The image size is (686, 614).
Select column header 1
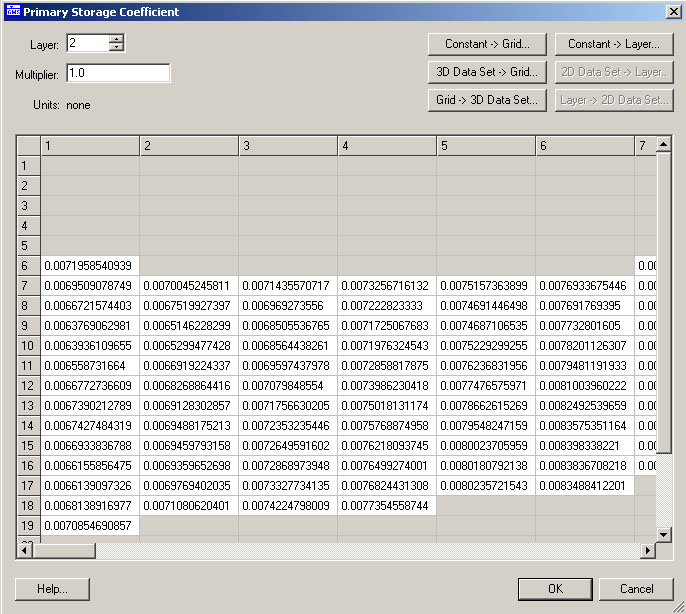tap(90, 146)
